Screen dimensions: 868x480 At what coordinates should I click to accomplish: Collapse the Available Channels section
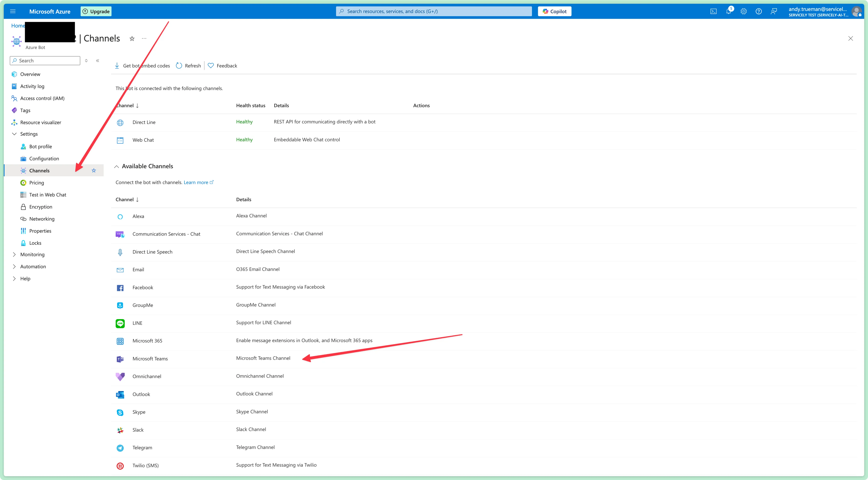(x=117, y=167)
